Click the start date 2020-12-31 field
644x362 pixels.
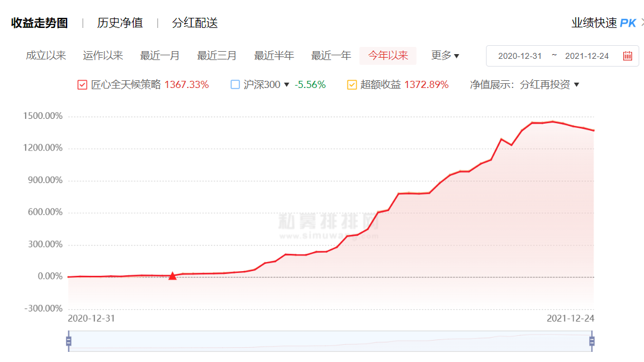tap(520, 56)
